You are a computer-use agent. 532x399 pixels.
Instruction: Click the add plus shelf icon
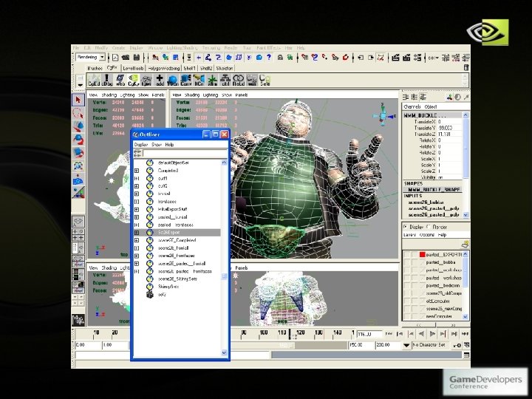[x=160, y=81]
